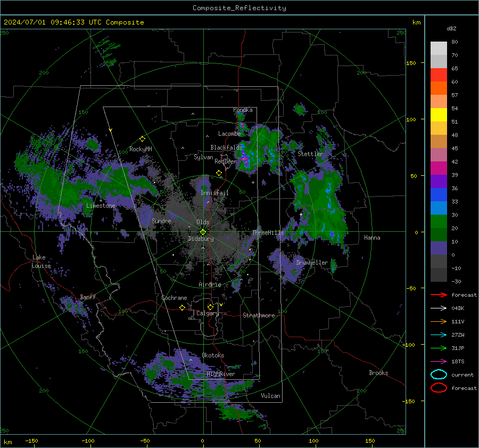Click the Innisfail city label
The image size is (479, 448).
coord(214,193)
